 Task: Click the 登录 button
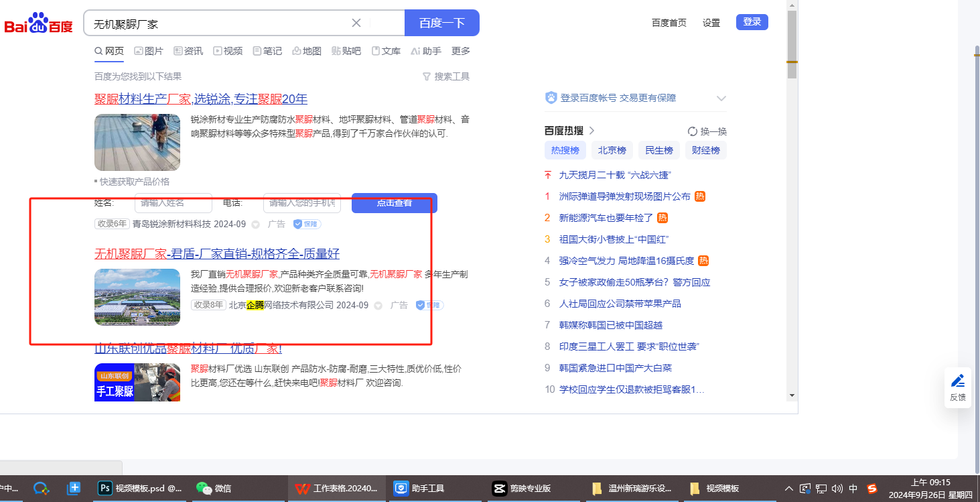pos(752,22)
